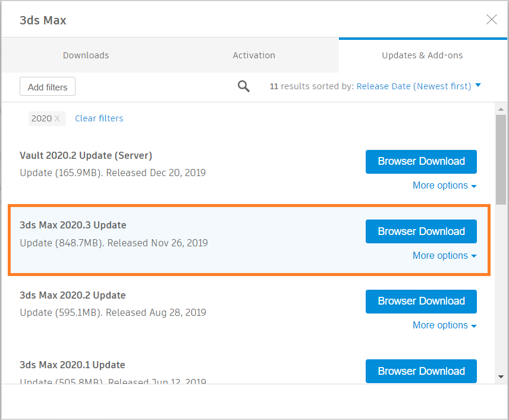The image size is (509, 420).
Task: Click the highlighted 2020.3 Update row
Action: pyautogui.click(x=208, y=240)
